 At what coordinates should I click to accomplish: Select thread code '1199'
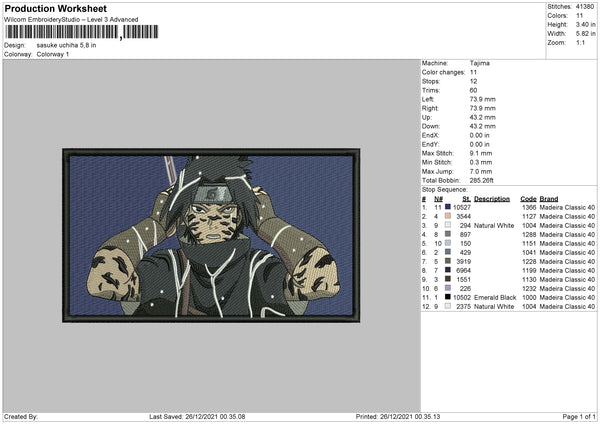tap(529, 271)
